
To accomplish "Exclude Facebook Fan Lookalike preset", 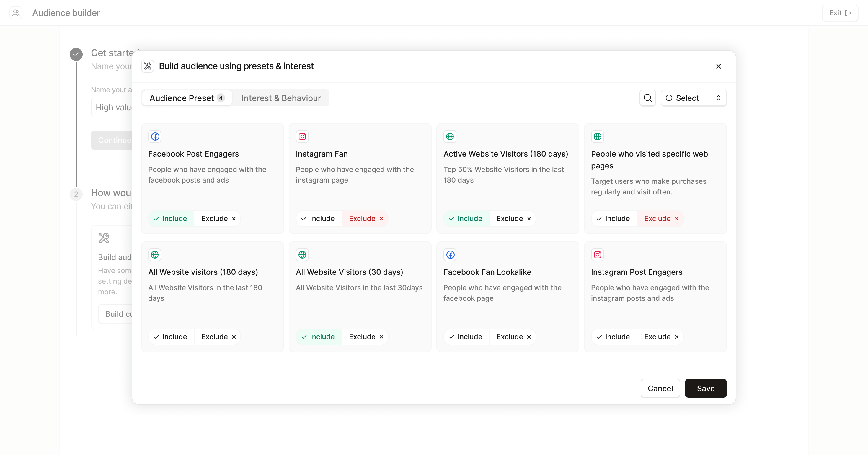I will point(513,337).
